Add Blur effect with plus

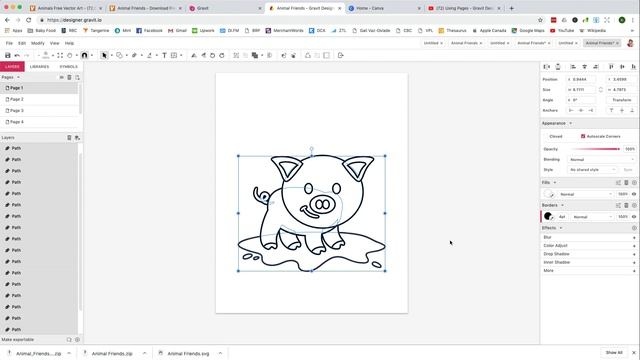(x=634, y=238)
